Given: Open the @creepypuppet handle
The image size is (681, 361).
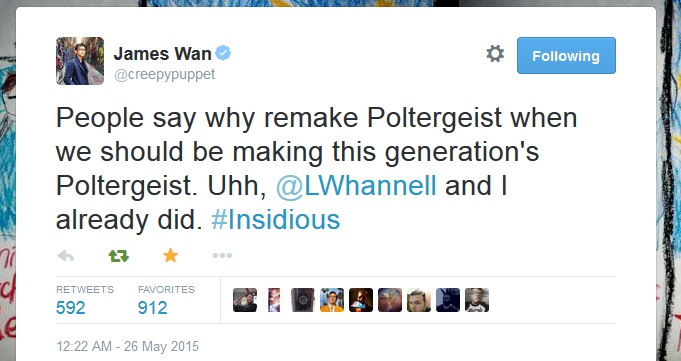Looking at the screenshot, I should [165, 75].
